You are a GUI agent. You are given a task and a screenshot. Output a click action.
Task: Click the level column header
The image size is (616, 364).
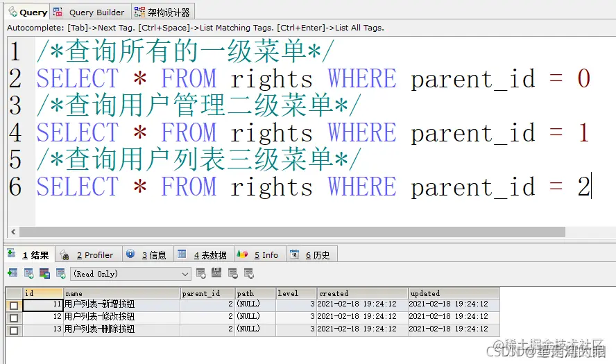pyautogui.click(x=296, y=293)
